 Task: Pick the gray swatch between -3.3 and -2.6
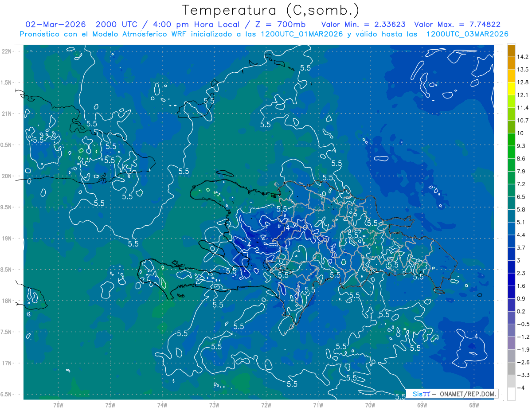coord(511,368)
